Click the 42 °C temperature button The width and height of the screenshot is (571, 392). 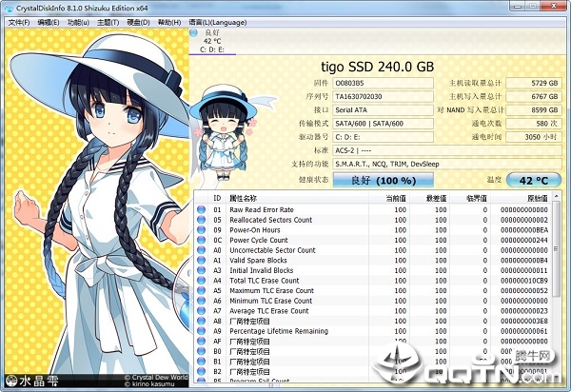[534, 180]
